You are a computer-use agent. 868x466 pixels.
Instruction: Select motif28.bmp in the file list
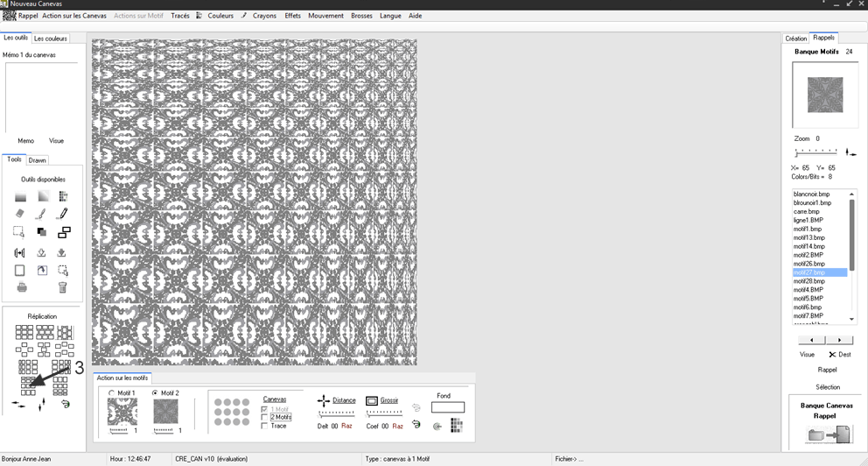click(x=808, y=281)
